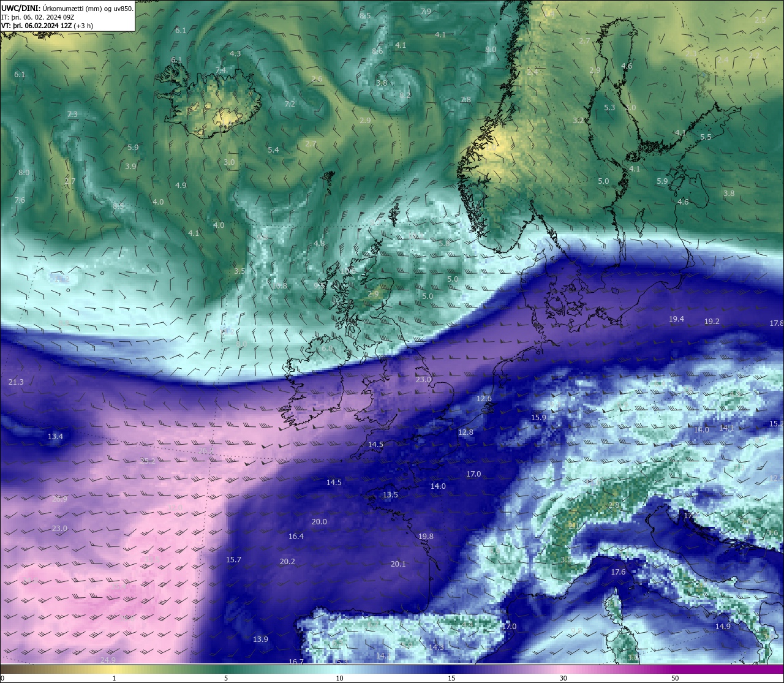Click the 7.8 value label

click(466, 100)
